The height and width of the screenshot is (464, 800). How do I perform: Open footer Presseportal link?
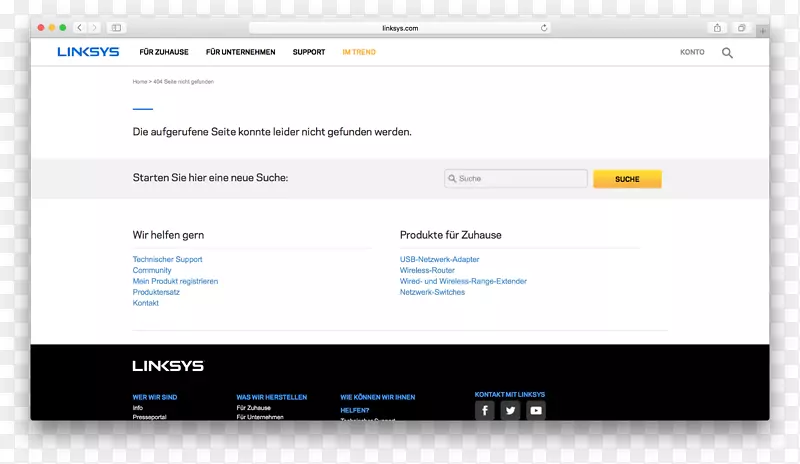click(x=149, y=417)
